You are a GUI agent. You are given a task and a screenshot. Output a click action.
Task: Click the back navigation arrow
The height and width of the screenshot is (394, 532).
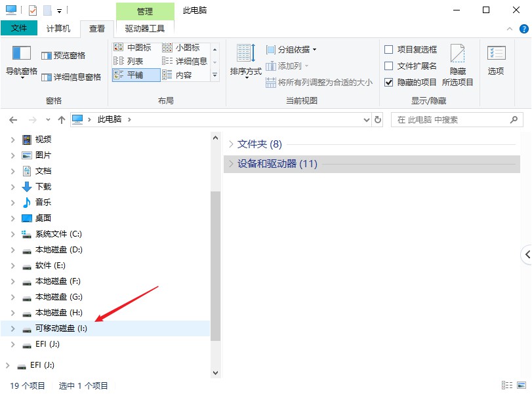point(12,119)
